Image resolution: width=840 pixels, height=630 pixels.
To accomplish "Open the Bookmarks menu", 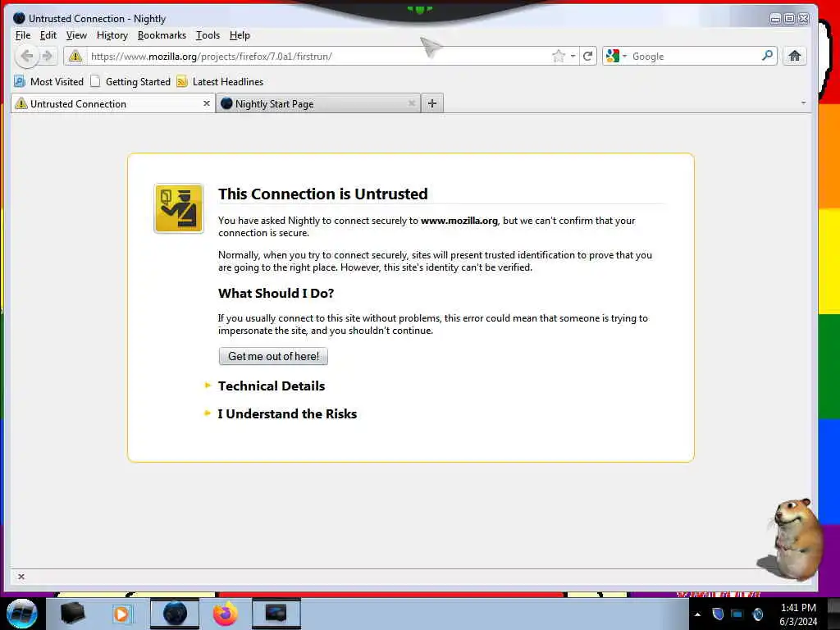I will [x=162, y=35].
